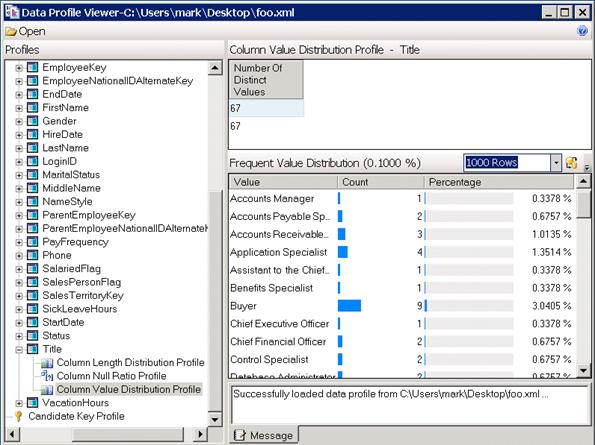The image size is (595, 445).
Task: Sort by the Value column header
Action: pos(283,182)
